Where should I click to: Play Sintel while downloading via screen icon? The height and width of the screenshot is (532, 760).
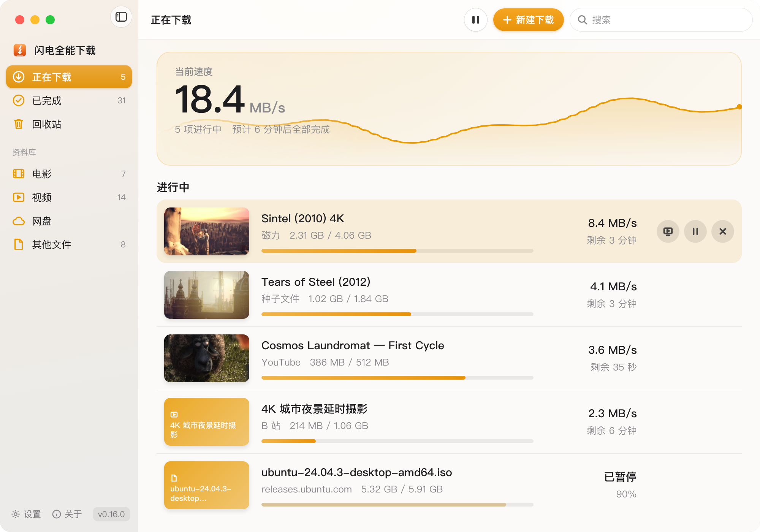click(x=668, y=231)
